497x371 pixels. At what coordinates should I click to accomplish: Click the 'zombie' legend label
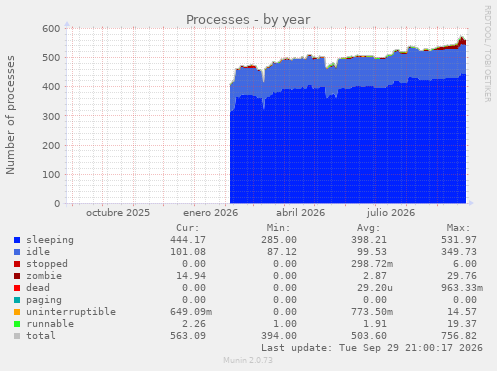(x=44, y=276)
